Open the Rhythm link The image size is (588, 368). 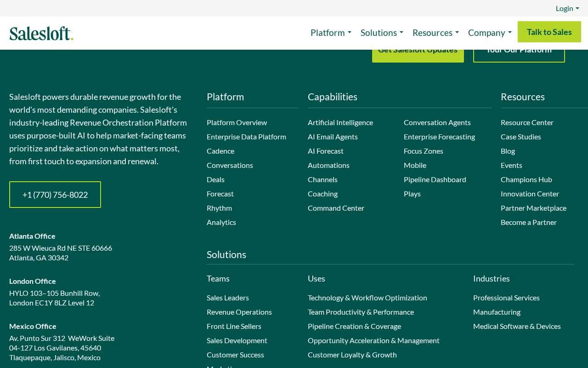[219, 208]
